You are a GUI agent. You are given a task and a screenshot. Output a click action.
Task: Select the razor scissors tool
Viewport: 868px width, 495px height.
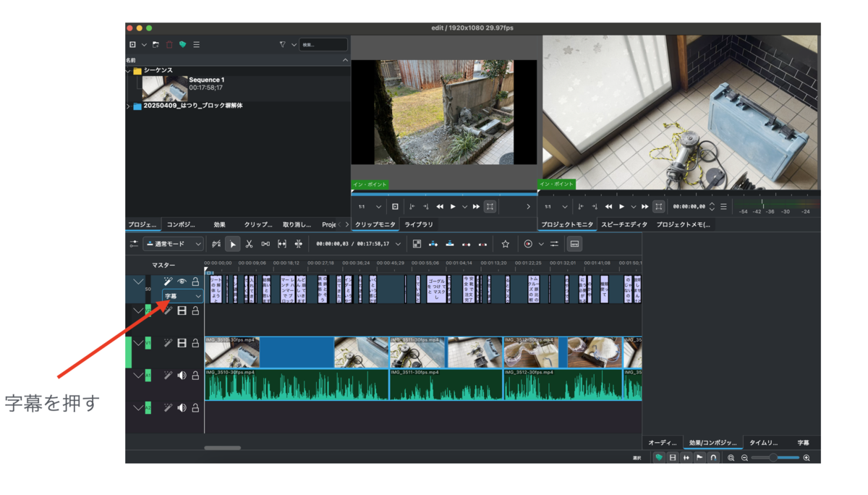pos(249,245)
